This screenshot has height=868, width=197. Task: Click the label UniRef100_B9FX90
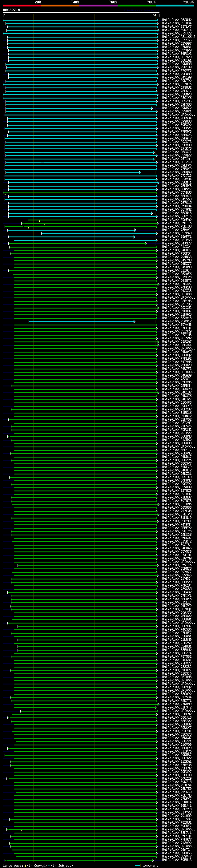[176, 125]
